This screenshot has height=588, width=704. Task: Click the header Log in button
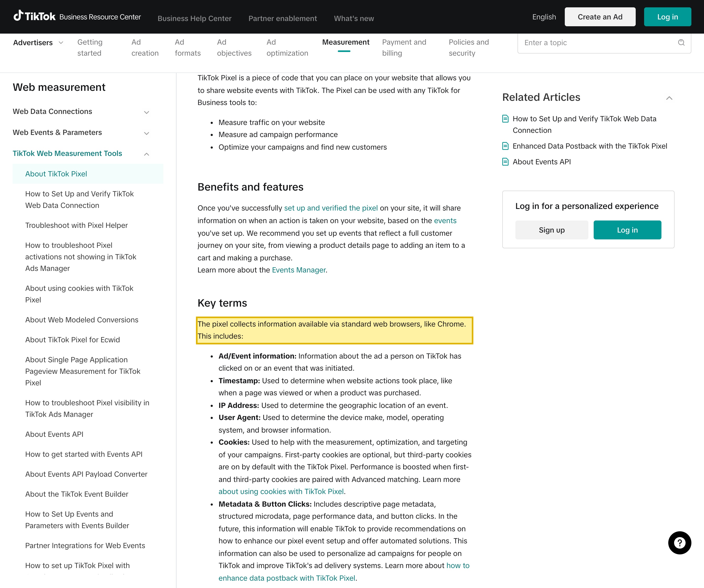point(667,17)
